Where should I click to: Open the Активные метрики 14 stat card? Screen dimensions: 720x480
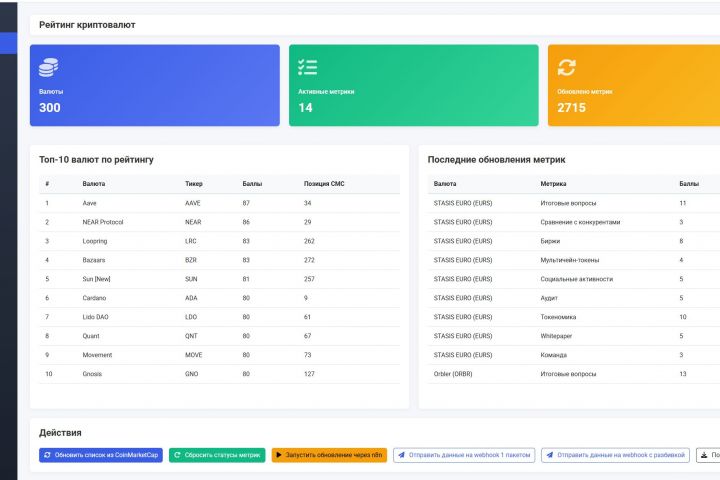pyautogui.click(x=414, y=85)
